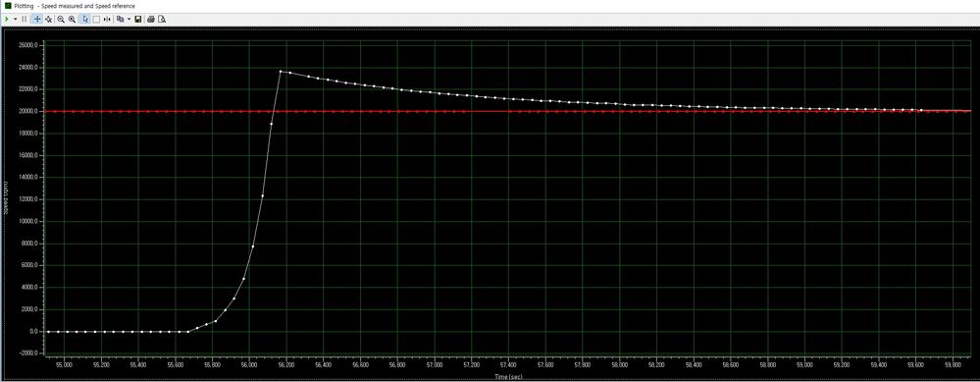Viewport: 980px width, 382px height.
Task: Print the plot with the printer icon
Action: (151, 20)
